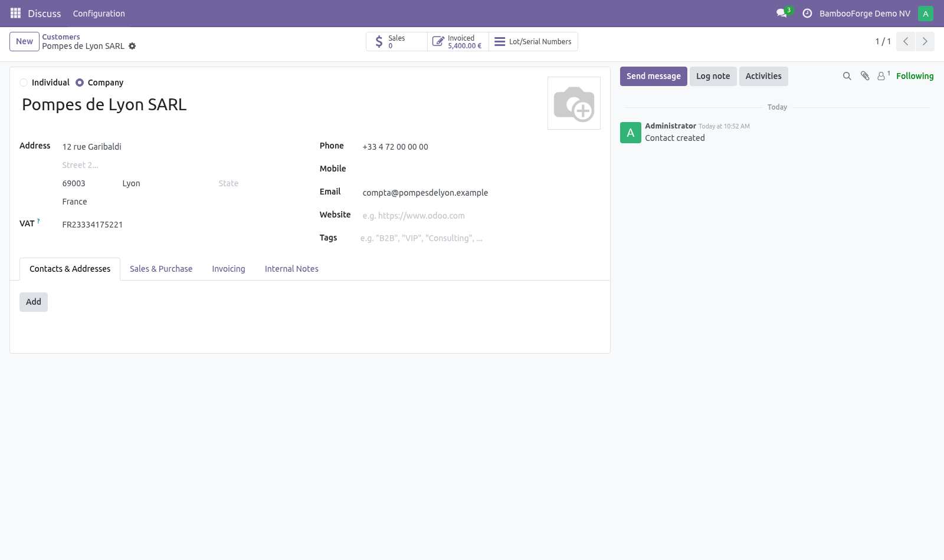Add a new contact address

point(34,302)
